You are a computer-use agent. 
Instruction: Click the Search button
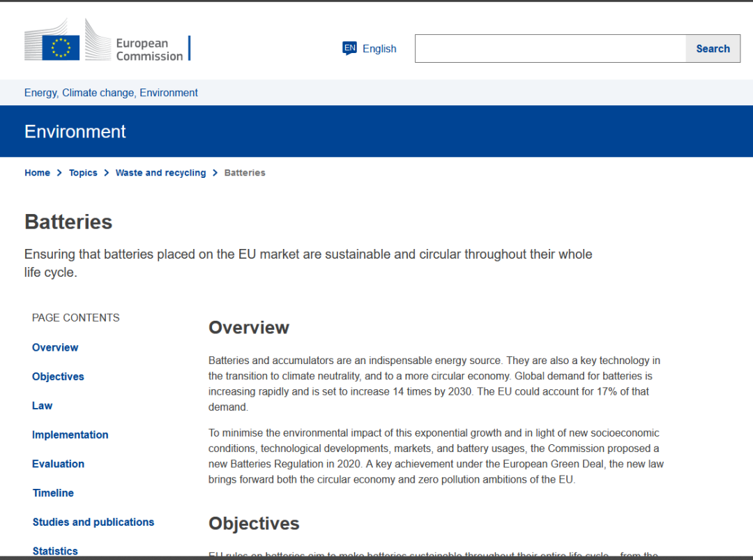pyautogui.click(x=713, y=49)
